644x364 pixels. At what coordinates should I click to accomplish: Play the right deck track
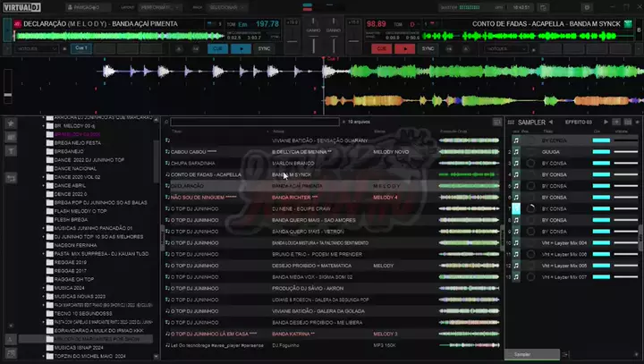coord(404,49)
